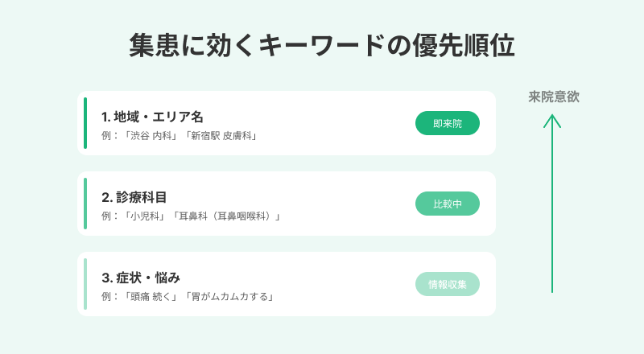Select the 1. 地域・エリア名 card title

pos(152,117)
